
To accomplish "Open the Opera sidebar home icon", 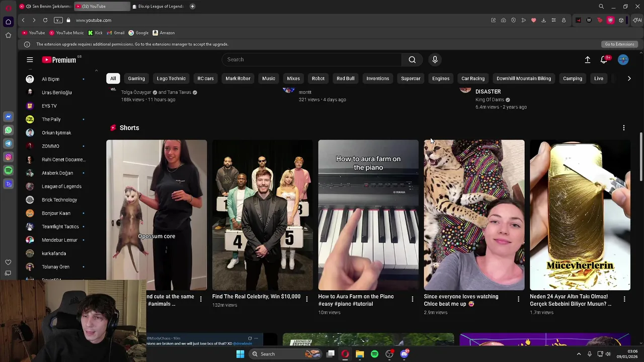I will tap(8, 22).
